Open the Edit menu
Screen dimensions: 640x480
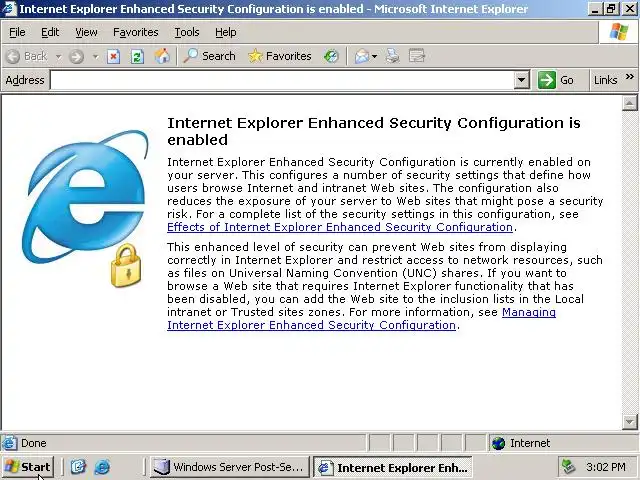[50, 32]
